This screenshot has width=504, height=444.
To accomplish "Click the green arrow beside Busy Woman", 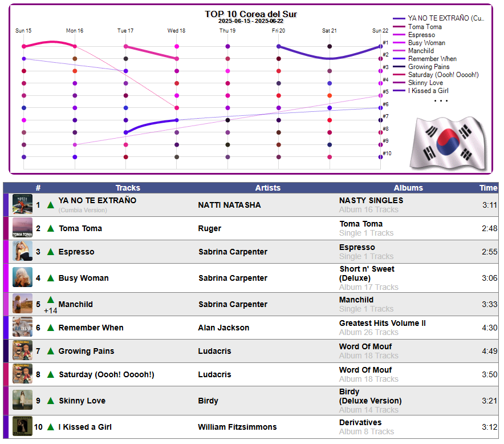I will tap(51, 278).
